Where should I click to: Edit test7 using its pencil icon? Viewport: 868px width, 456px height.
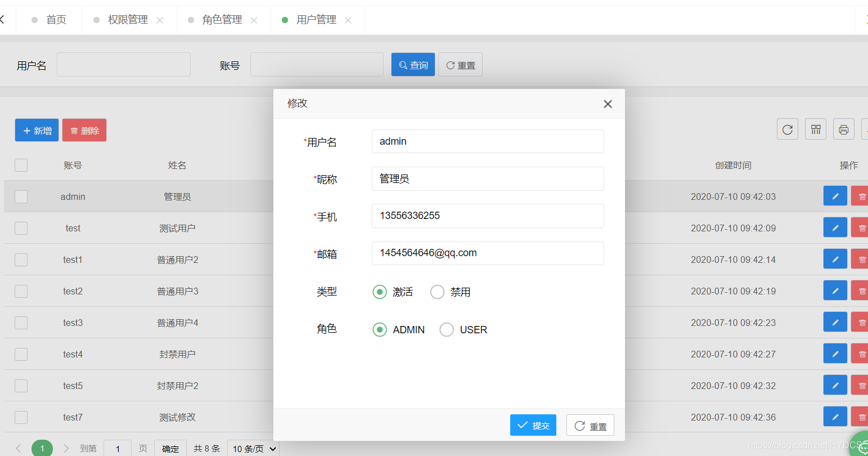point(835,417)
